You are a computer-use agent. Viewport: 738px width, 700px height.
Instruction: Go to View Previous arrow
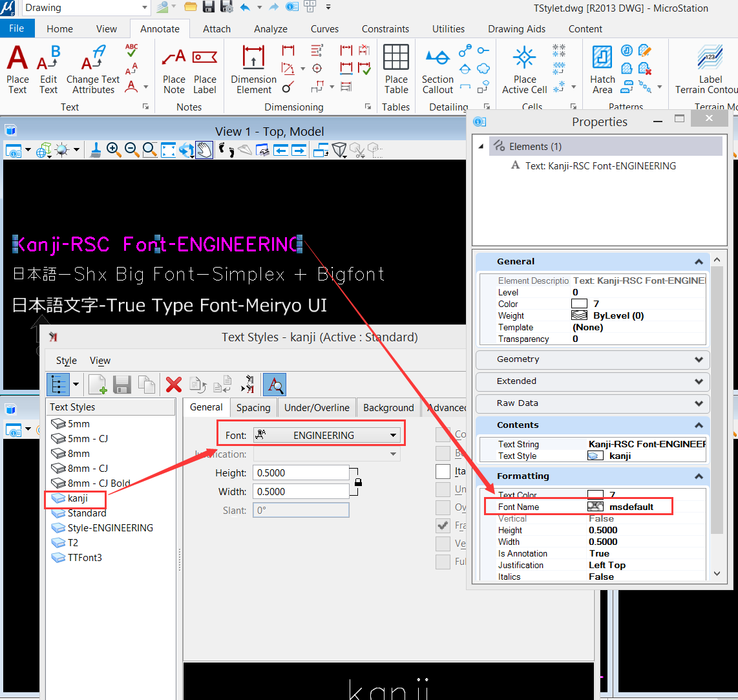click(281, 150)
